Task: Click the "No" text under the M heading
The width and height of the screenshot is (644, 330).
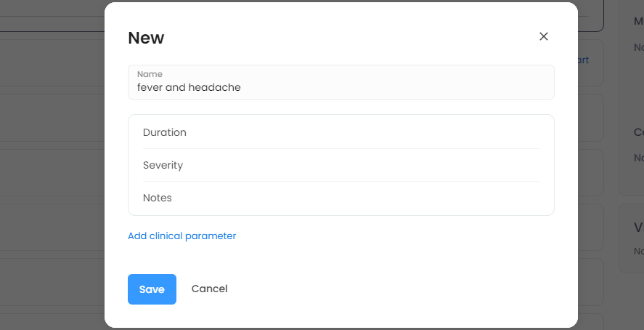Action: click(x=639, y=47)
